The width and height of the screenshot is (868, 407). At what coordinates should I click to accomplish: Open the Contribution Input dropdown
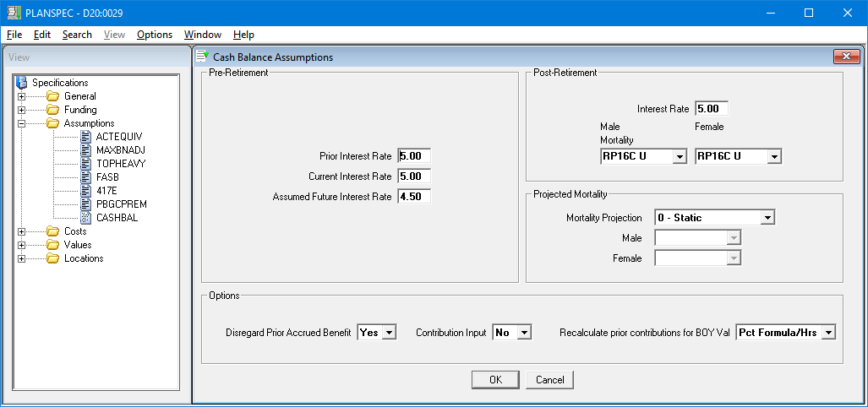525,333
